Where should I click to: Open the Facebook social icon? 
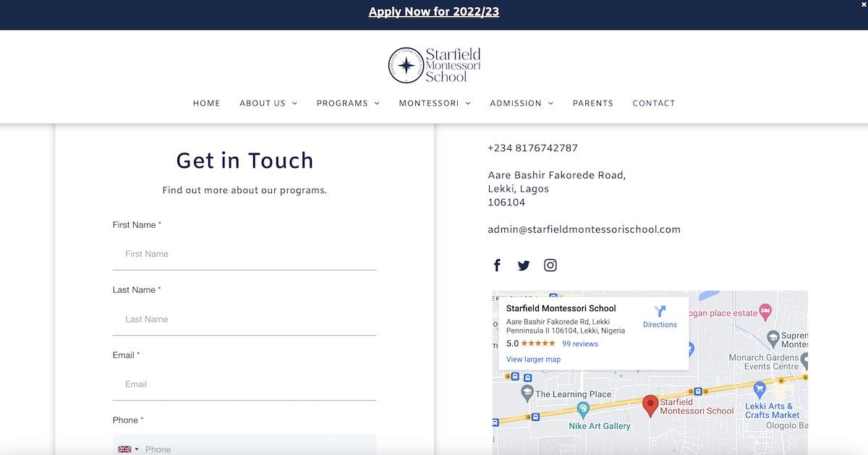point(497,265)
